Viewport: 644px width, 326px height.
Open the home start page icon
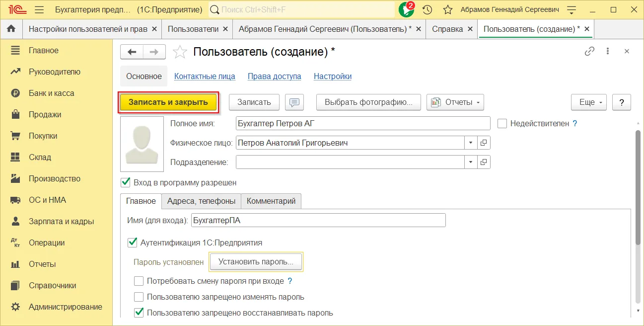(11, 29)
